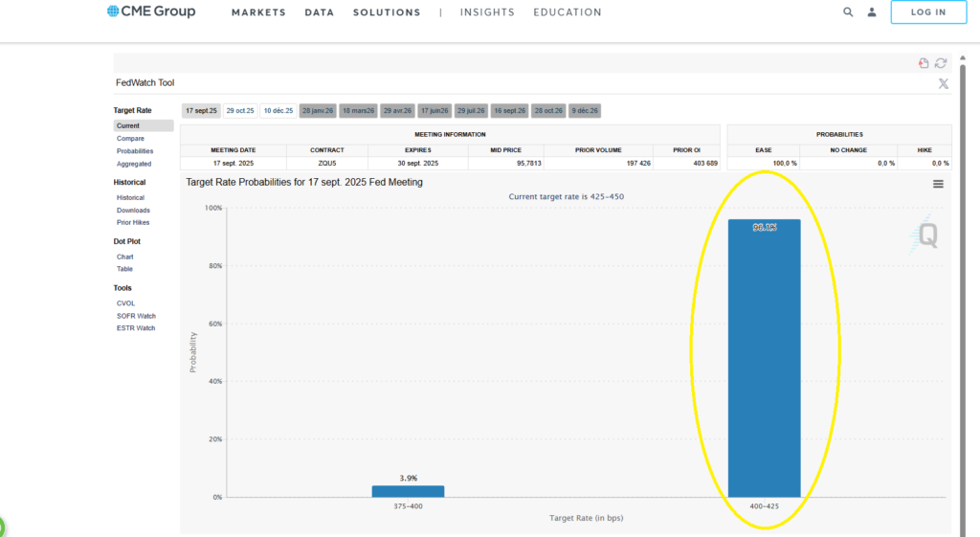Click the user account profile icon
The height and width of the screenshot is (537, 980).
(x=872, y=11)
